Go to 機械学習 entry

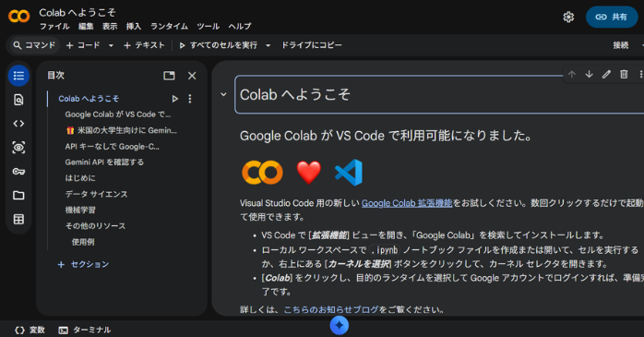click(x=80, y=210)
